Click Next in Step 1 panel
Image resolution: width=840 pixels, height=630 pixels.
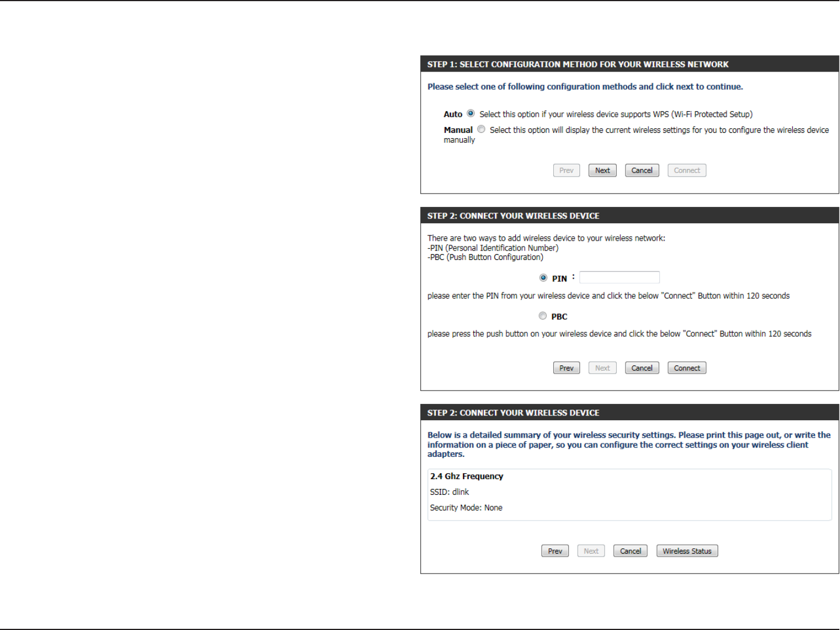pyautogui.click(x=603, y=171)
